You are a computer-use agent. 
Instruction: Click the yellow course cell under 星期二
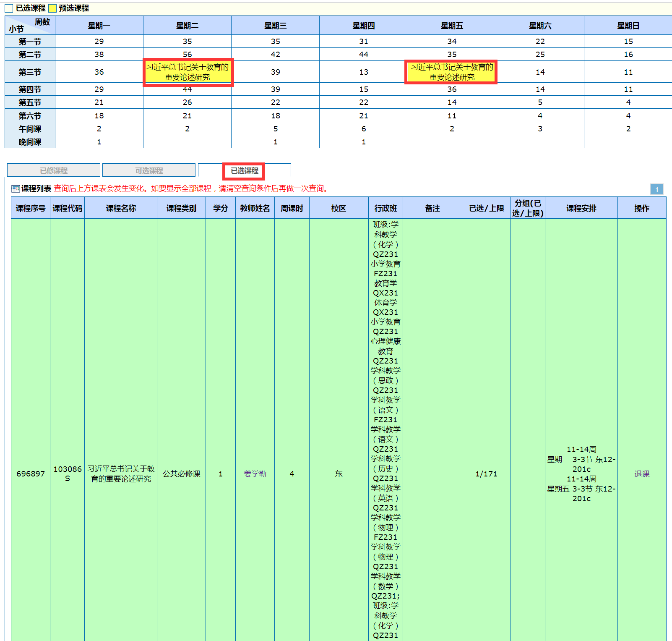point(188,72)
